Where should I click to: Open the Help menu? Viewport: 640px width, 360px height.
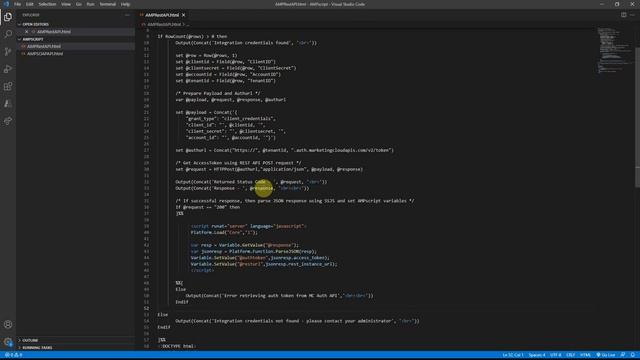coord(125,4)
